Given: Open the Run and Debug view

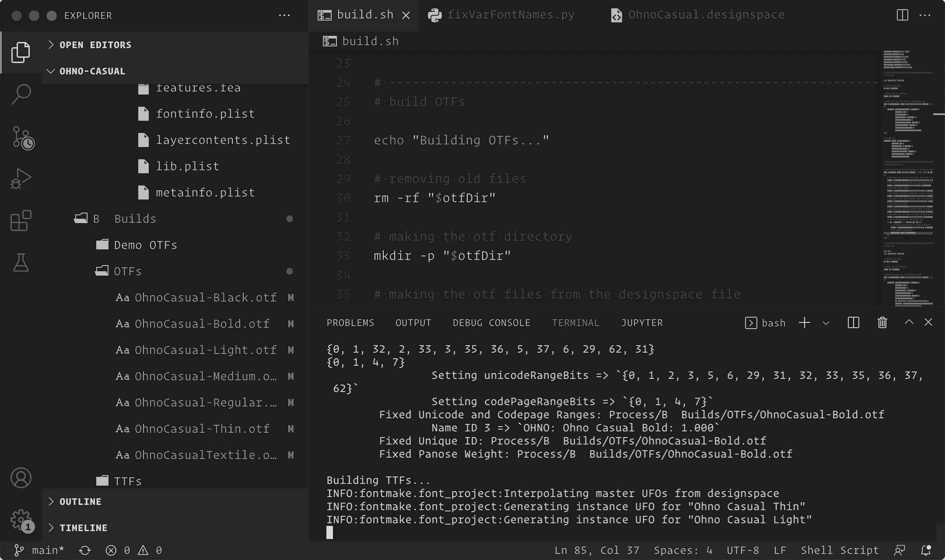Looking at the screenshot, I should tap(20, 178).
